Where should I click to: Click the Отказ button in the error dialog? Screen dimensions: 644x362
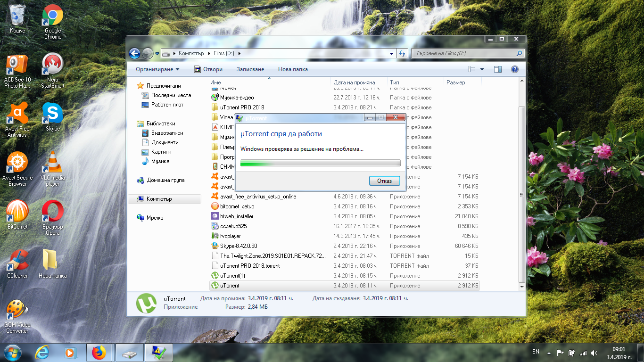(385, 181)
